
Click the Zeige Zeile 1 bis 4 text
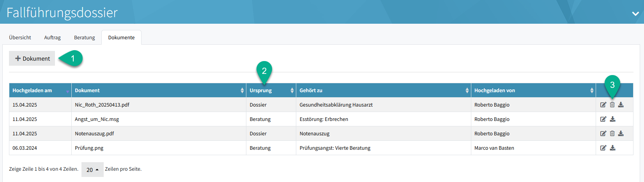(43, 169)
